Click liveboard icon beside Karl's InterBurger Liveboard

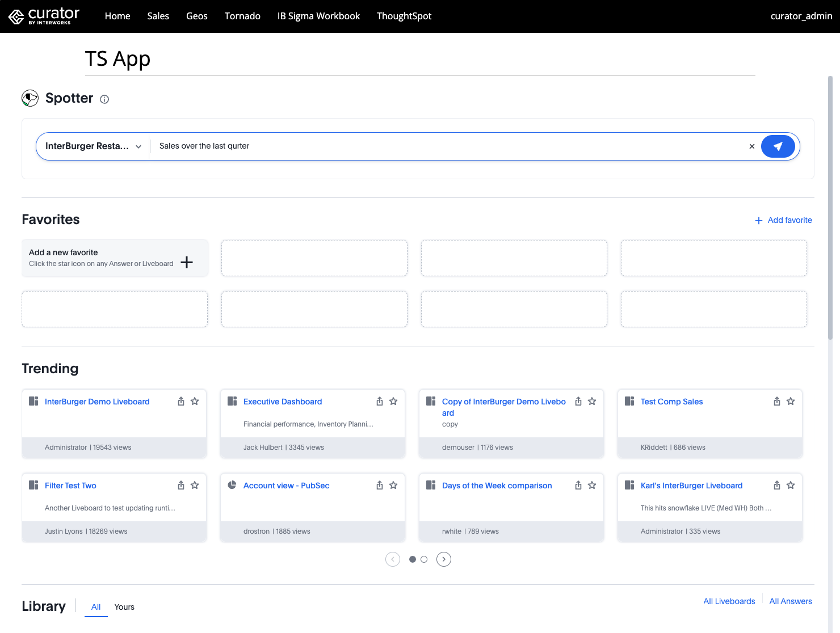tap(629, 485)
